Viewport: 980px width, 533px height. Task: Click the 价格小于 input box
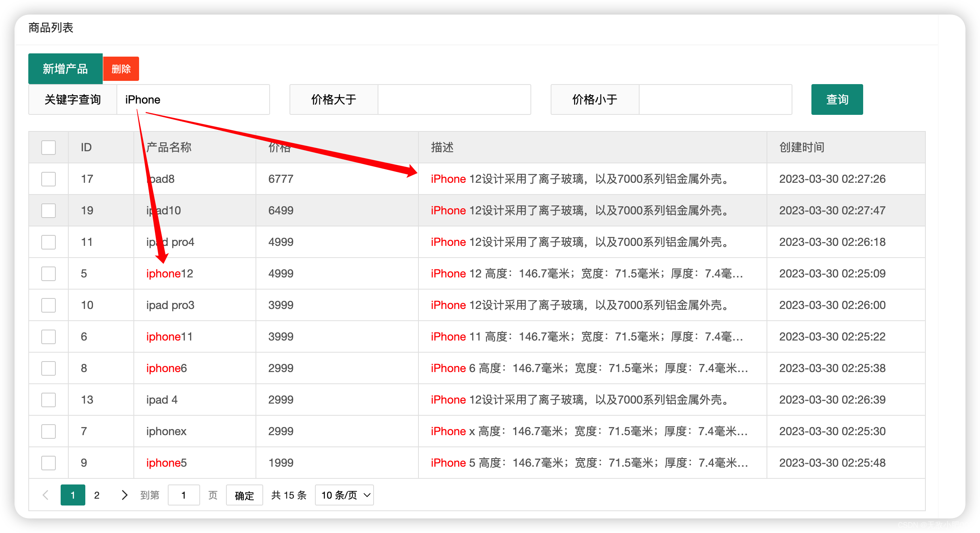coord(715,99)
